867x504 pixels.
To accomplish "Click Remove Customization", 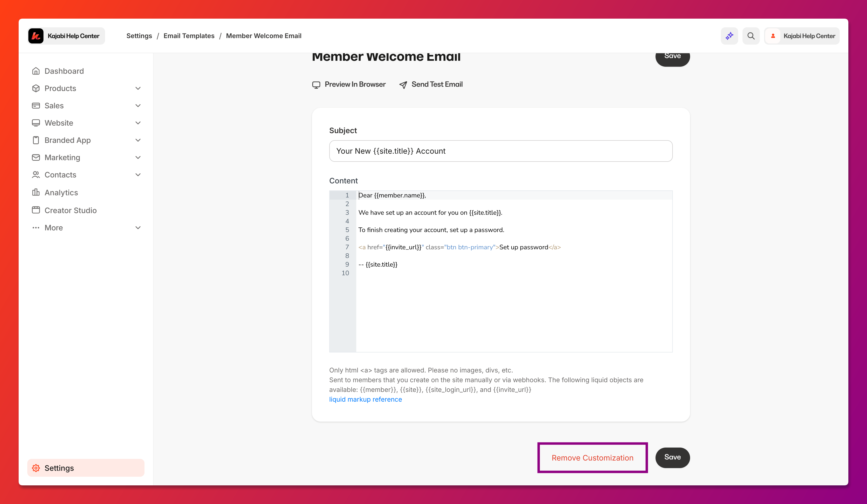I will 593,458.
